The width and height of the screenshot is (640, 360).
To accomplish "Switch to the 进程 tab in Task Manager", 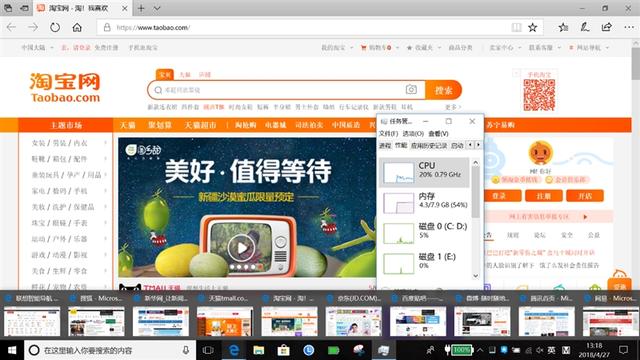I will point(385,145).
